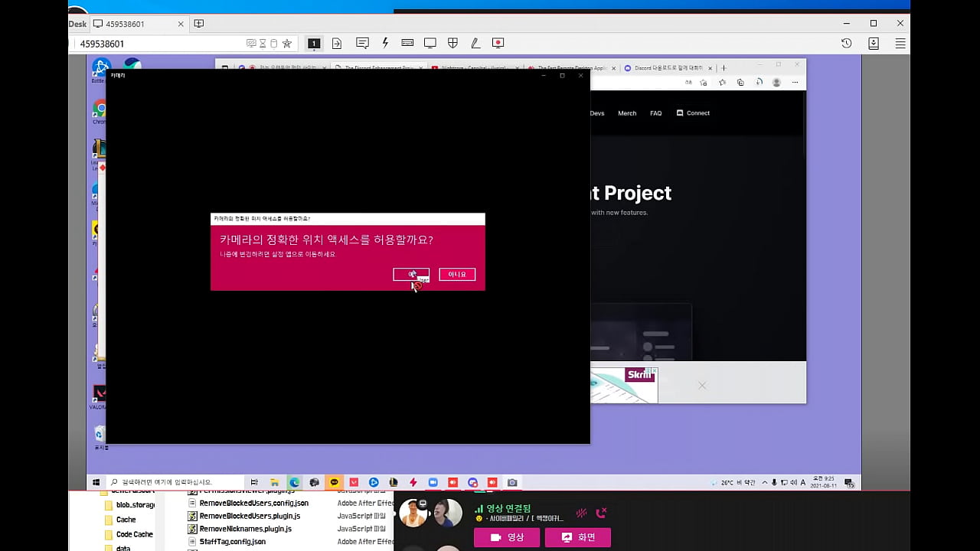
Task: Open the AnyDesk hamburger main menu
Action: coord(900,44)
